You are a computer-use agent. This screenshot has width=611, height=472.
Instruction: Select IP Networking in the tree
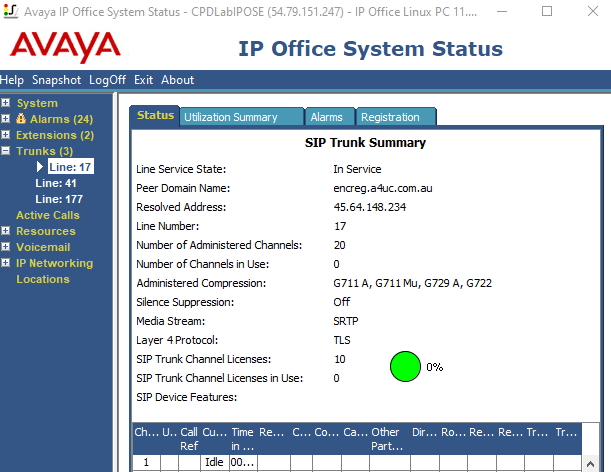(55, 263)
